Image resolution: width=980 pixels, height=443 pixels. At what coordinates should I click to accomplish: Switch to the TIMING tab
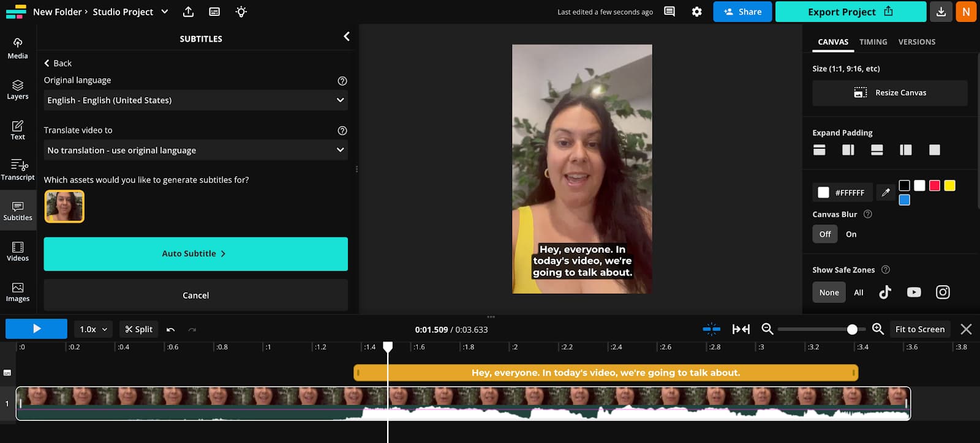873,42
